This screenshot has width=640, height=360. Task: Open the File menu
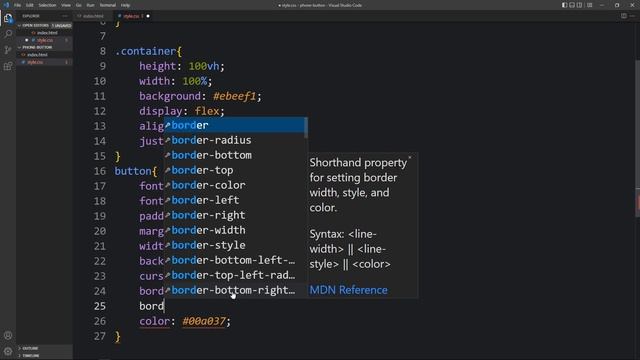click(x=17, y=5)
